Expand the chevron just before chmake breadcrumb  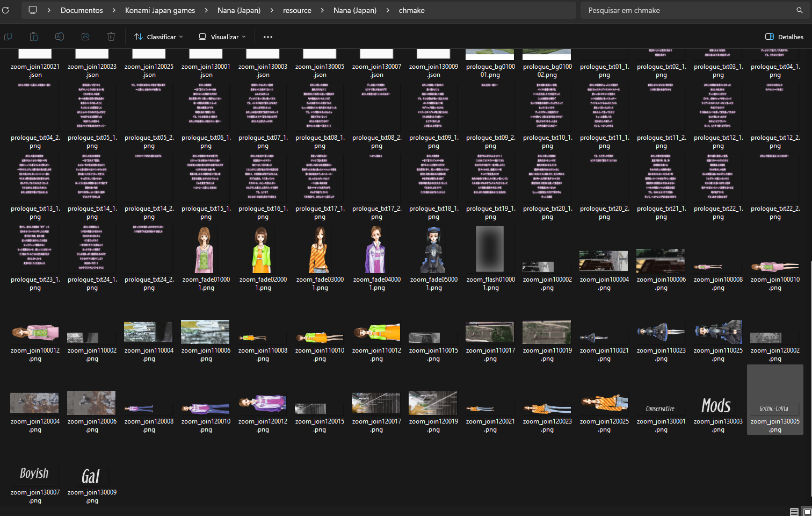pyautogui.click(x=388, y=10)
